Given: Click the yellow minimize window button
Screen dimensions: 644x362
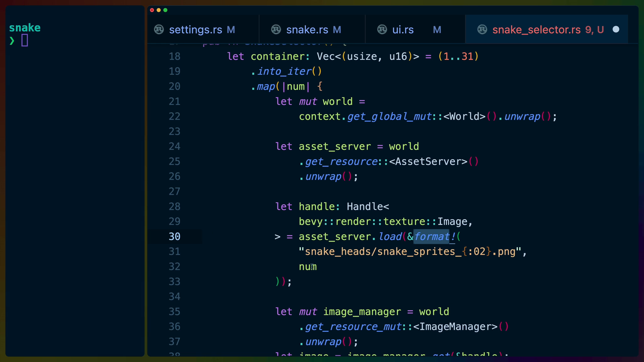Looking at the screenshot, I should point(159,10).
